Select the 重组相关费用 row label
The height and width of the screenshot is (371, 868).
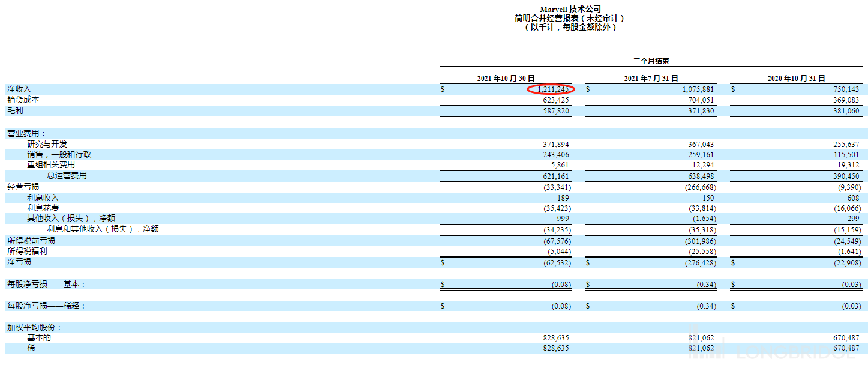(x=51, y=165)
